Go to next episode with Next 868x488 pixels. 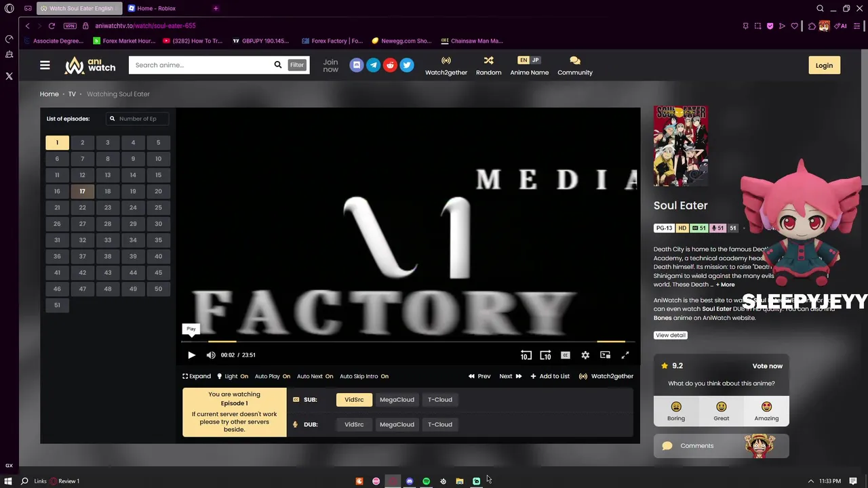(510, 376)
